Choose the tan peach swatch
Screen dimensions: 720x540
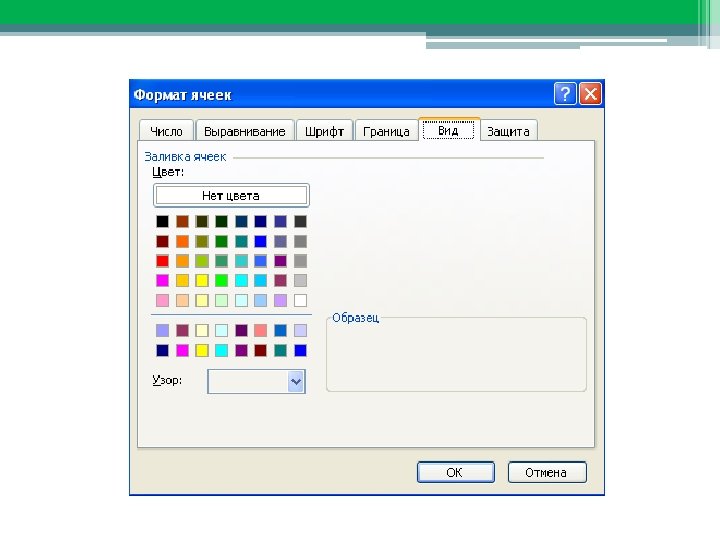coord(182,300)
